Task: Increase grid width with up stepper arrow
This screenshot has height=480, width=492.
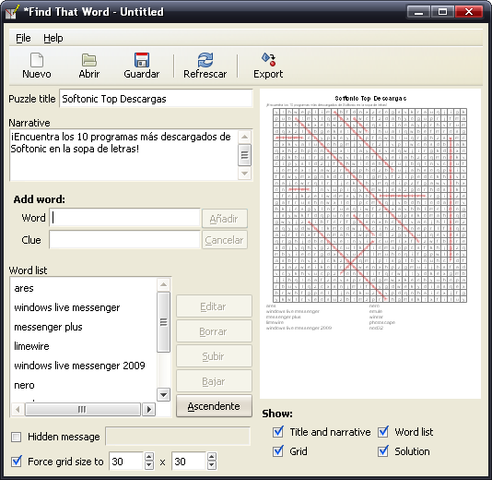Action: click(x=149, y=457)
